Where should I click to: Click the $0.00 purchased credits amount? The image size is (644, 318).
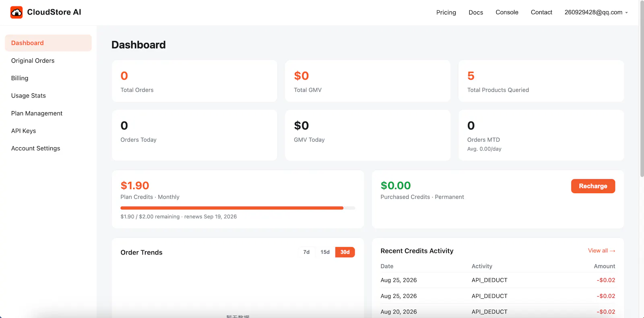tap(396, 186)
